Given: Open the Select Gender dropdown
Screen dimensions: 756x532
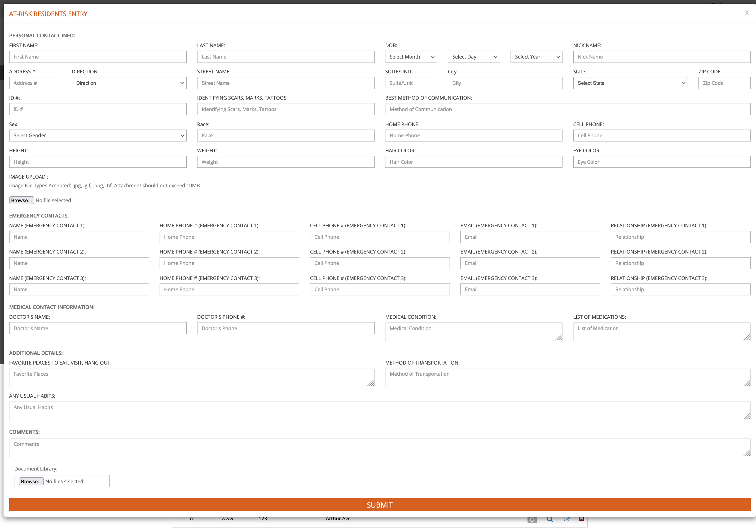Looking at the screenshot, I should click(x=98, y=136).
